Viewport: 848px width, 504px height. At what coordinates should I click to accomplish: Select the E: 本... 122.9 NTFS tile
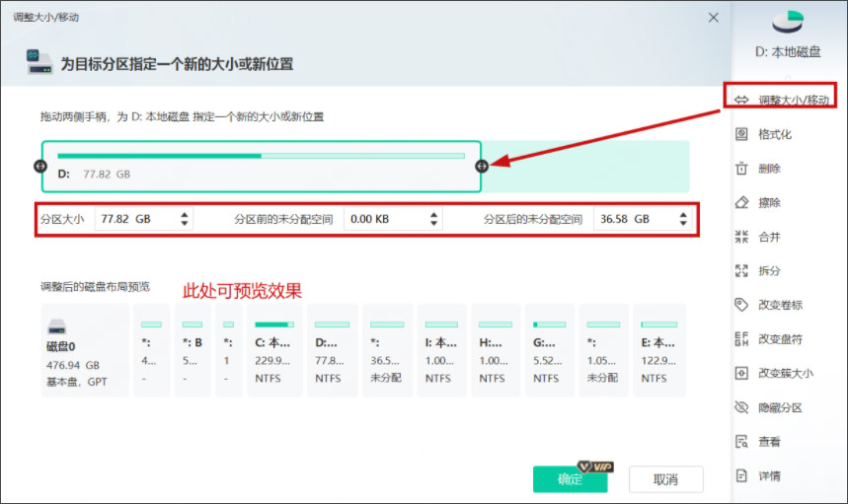pos(659,350)
